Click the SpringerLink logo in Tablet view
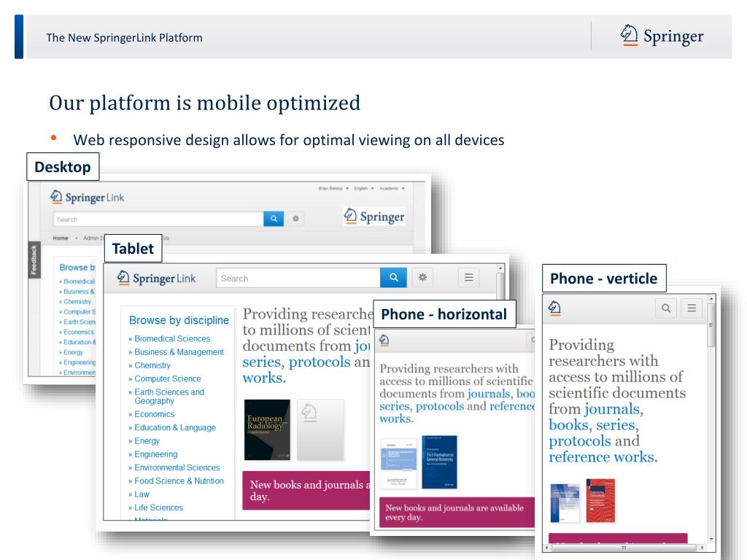 click(156, 278)
